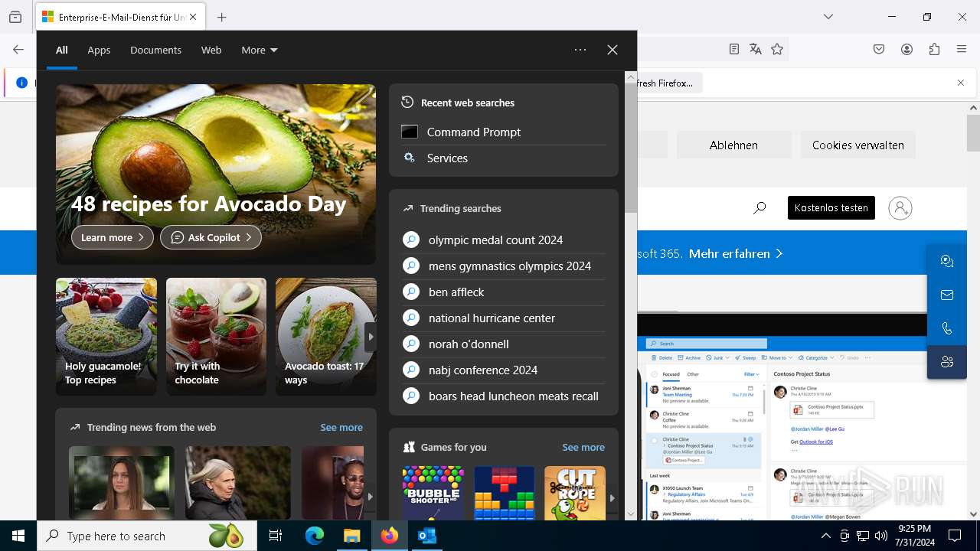Click Learn more on Avocado Day card

113,237
